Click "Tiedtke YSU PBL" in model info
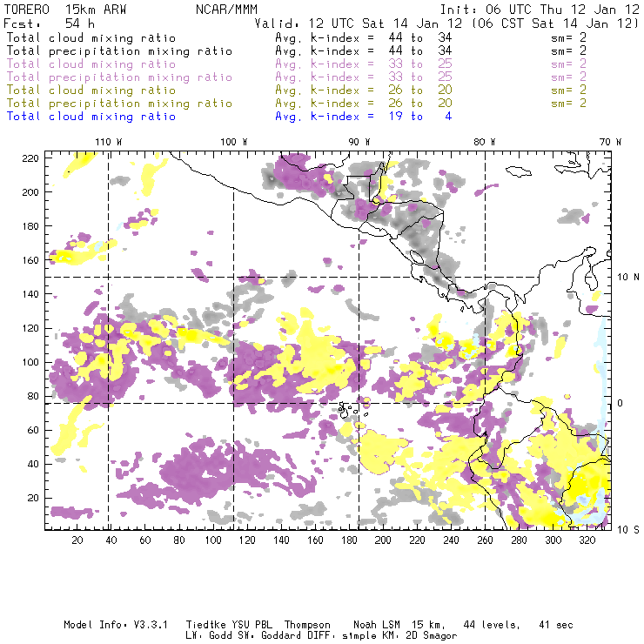This screenshot has width=644, height=644. click(229, 625)
